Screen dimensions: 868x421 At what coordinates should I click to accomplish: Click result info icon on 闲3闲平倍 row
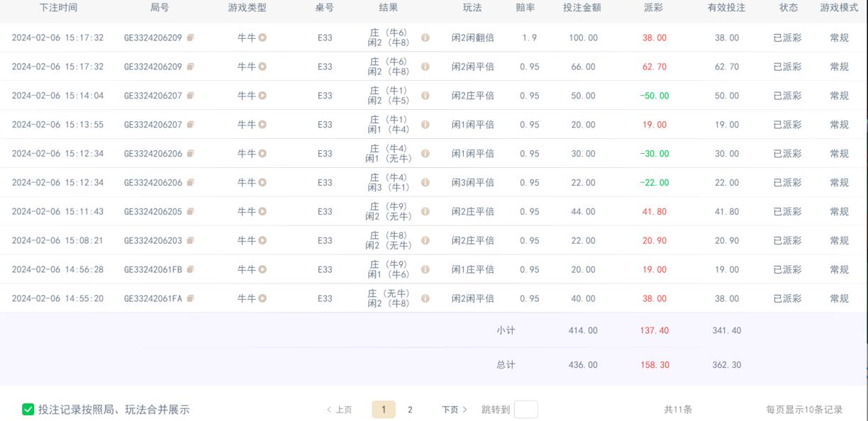pos(425,182)
